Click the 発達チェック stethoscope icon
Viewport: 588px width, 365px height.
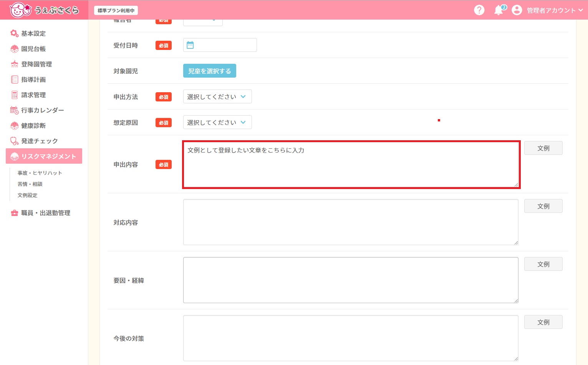pos(14,141)
